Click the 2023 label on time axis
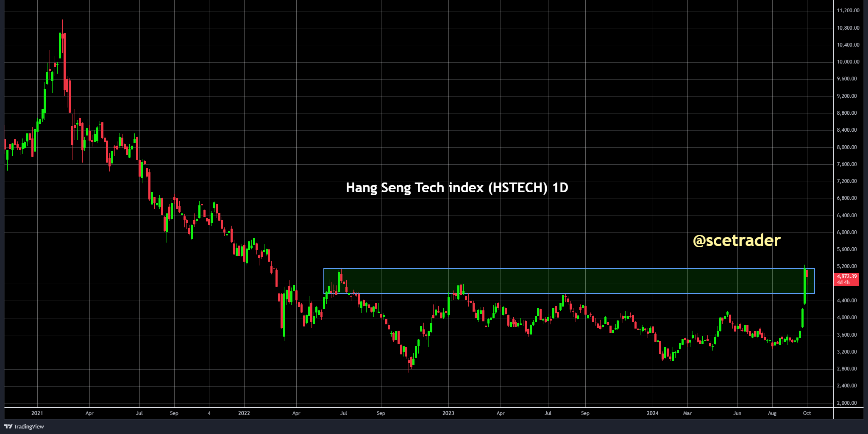 [448, 413]
